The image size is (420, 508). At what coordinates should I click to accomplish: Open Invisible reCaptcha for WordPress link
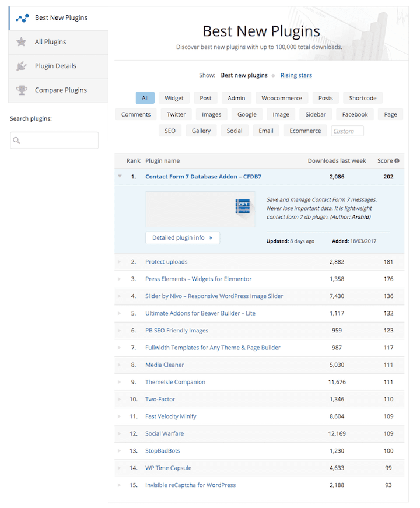click(190, 485)
